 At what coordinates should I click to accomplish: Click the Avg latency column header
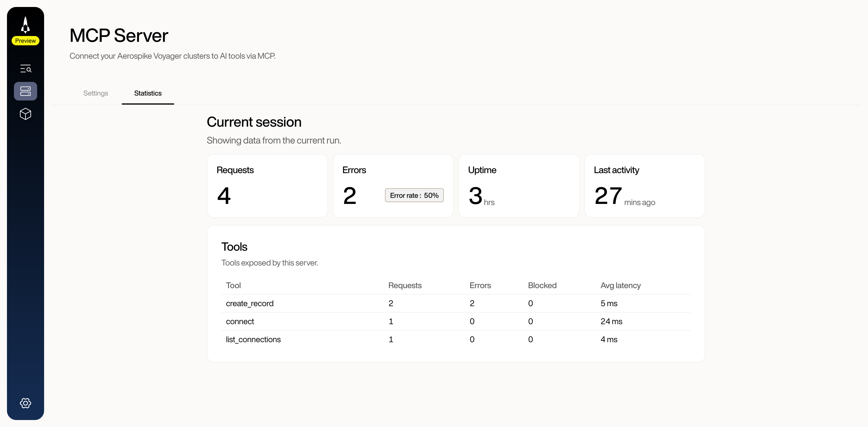[620, 285]
